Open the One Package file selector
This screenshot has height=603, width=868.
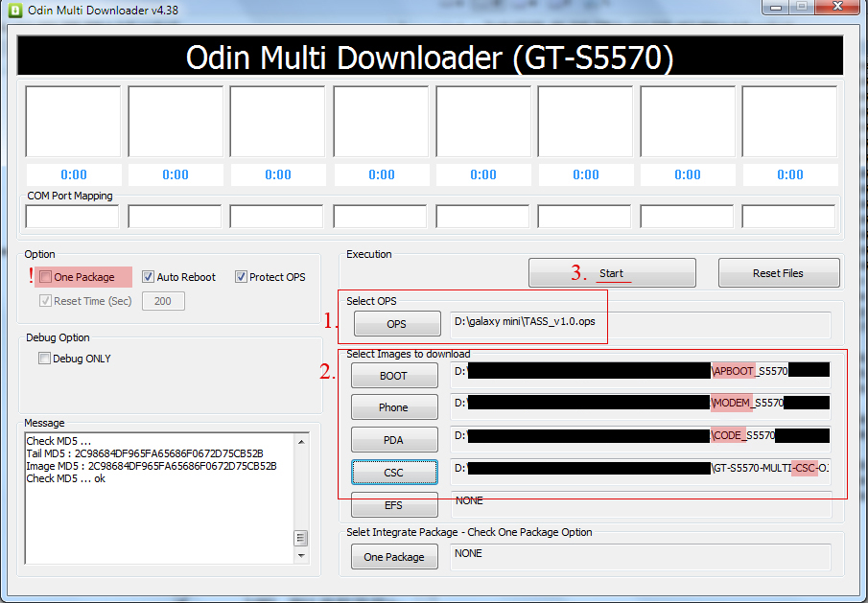tap(393, 557)
